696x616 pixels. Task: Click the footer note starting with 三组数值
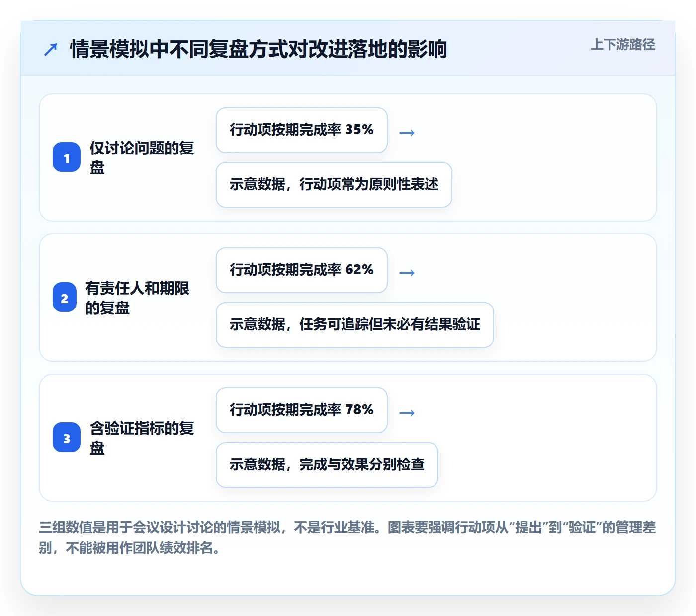348,538
